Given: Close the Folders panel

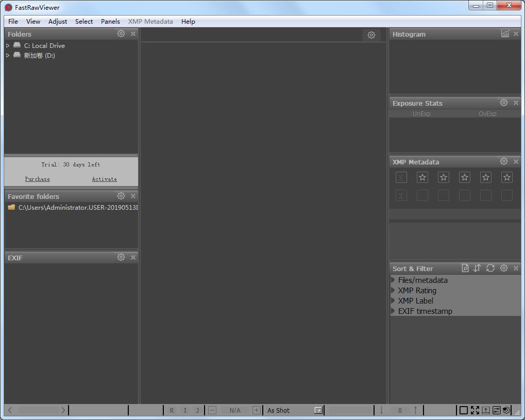Looking at the screenshot, I should coord(133,33).
